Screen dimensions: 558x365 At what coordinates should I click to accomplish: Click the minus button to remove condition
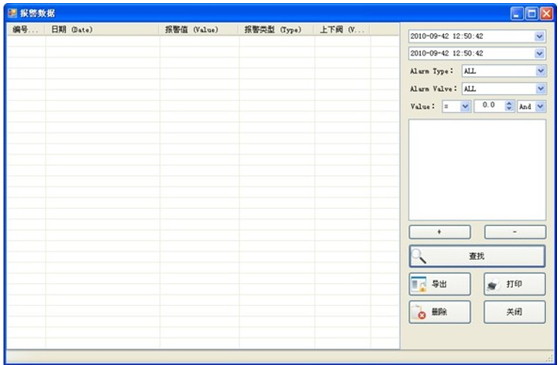[x=515, y=232]
